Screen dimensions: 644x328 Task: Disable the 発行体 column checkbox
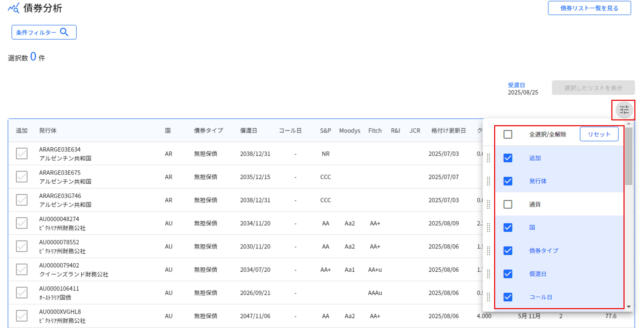coord(508,181)
